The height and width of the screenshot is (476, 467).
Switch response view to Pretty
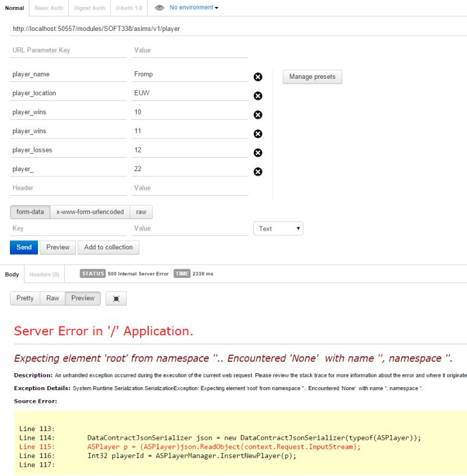point(25,298)
